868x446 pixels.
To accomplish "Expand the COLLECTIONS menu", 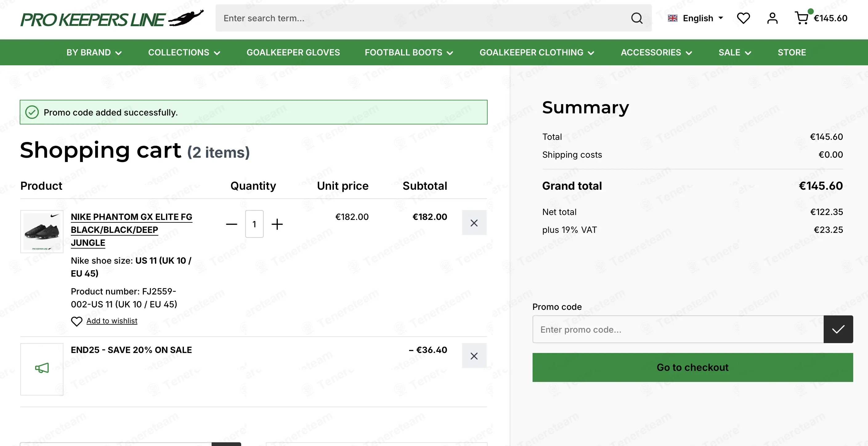I will click(184, 53).
